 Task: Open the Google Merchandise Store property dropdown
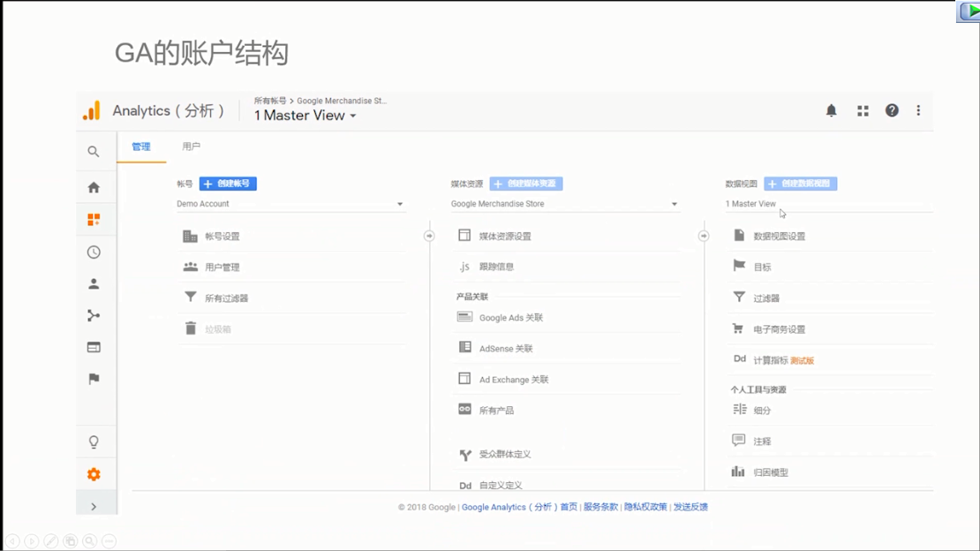pyautogui.click(x=565, y=204)
